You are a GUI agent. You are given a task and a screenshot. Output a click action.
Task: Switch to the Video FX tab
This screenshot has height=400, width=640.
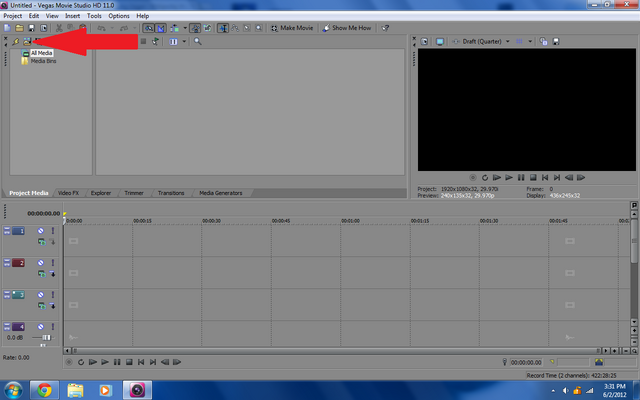click(x=69, y=193)
